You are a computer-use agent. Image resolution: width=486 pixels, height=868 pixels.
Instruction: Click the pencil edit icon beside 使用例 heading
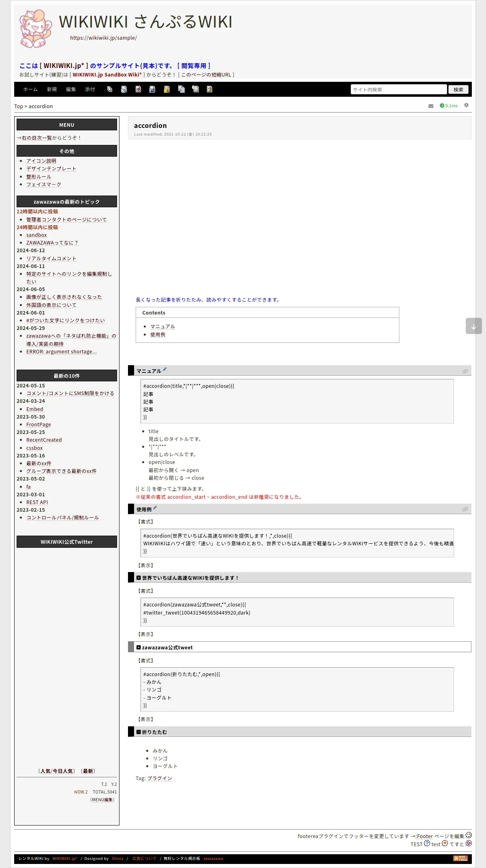click(x=155, y=508)
